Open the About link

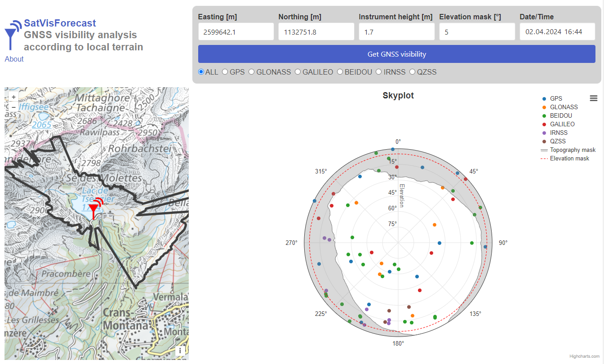coord(14,59)
